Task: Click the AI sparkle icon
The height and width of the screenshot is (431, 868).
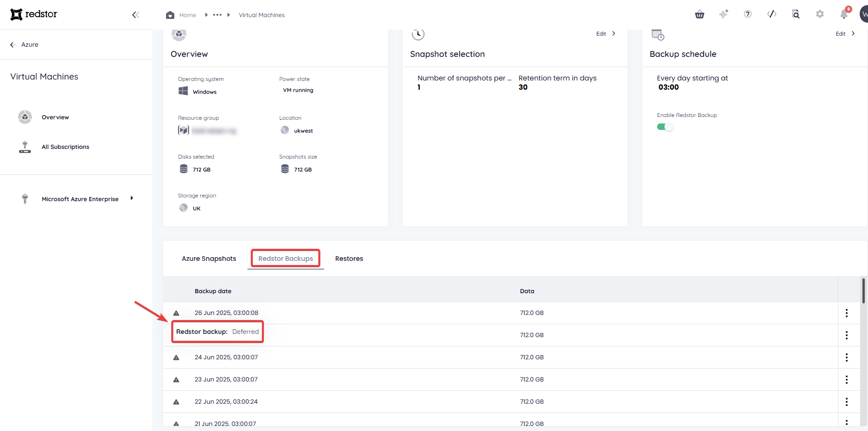Action: (x=724, y=14)
